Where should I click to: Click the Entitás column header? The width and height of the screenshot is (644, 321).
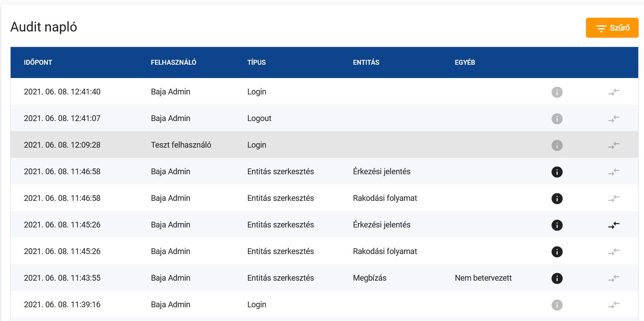[366, 63]
